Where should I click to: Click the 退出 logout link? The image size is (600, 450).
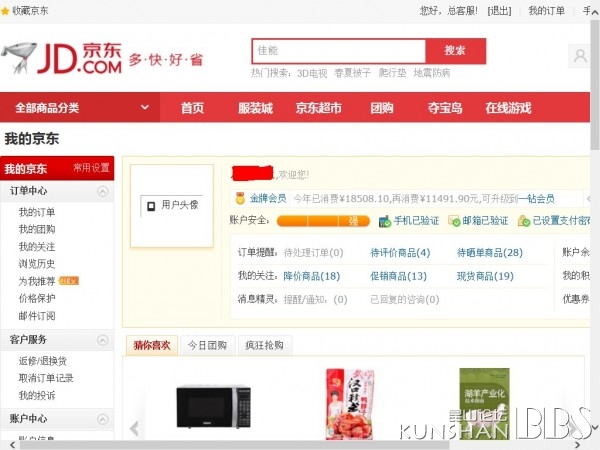pyautogui.click(x=499, y=11)
